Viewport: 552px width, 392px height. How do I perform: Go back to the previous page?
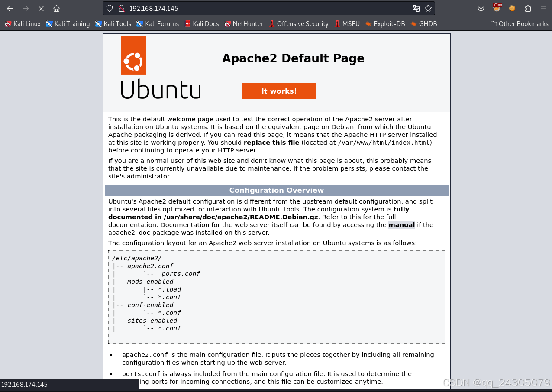coord(10,8)
